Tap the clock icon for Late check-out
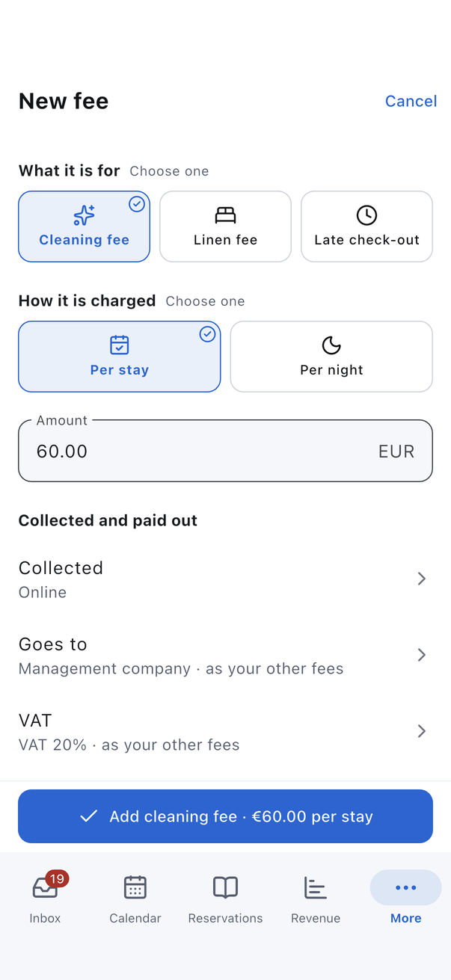Image resolution: width=451 pixels, height=980 pixels. pos(366,215)
